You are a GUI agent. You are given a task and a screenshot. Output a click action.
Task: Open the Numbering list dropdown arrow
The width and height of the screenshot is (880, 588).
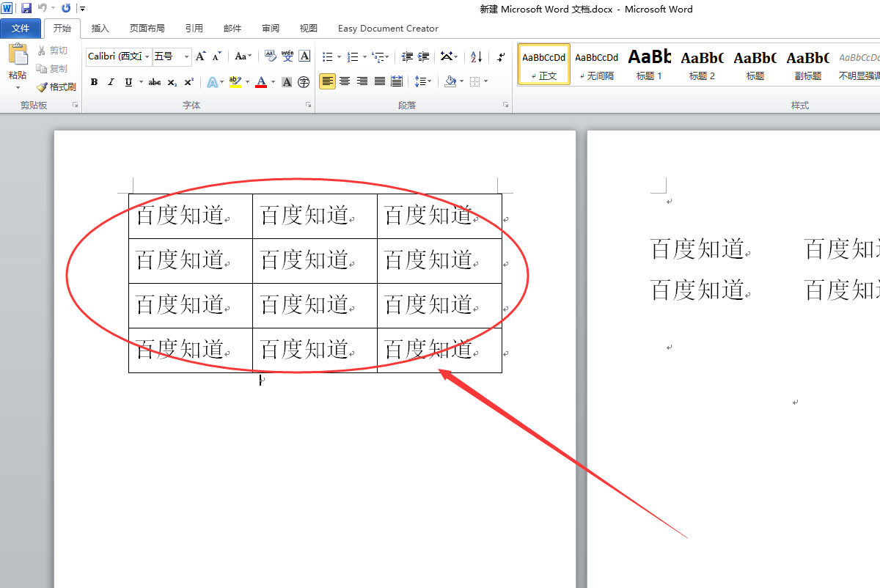point(364,56)
